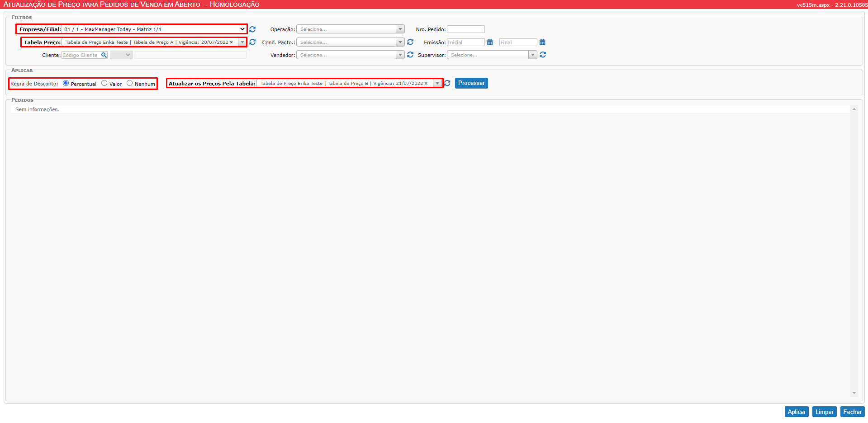Focus the Emissão Inicial date field

click(x=466, y=42)
